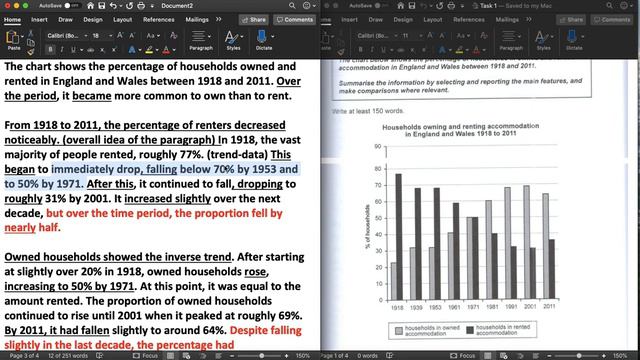
Task: Click Save icon in Task 1 window
Action: 412,6
